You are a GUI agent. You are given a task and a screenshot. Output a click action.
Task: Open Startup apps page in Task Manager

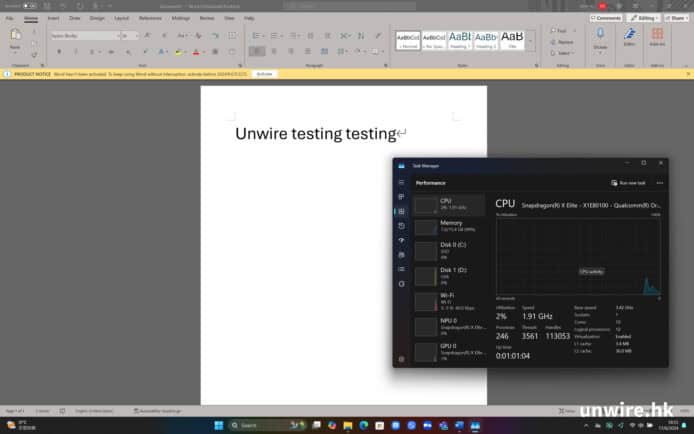[402, 241]
